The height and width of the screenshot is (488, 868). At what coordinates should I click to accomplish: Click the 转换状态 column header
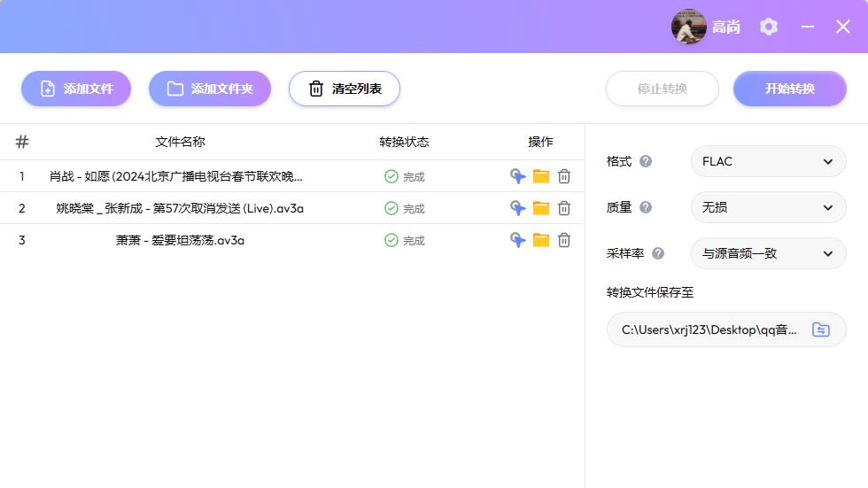pyautogui.click(x=404, y=142)
